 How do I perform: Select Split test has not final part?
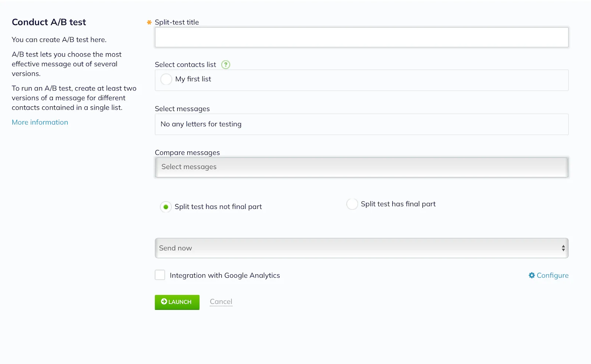[x=166, y=207]
